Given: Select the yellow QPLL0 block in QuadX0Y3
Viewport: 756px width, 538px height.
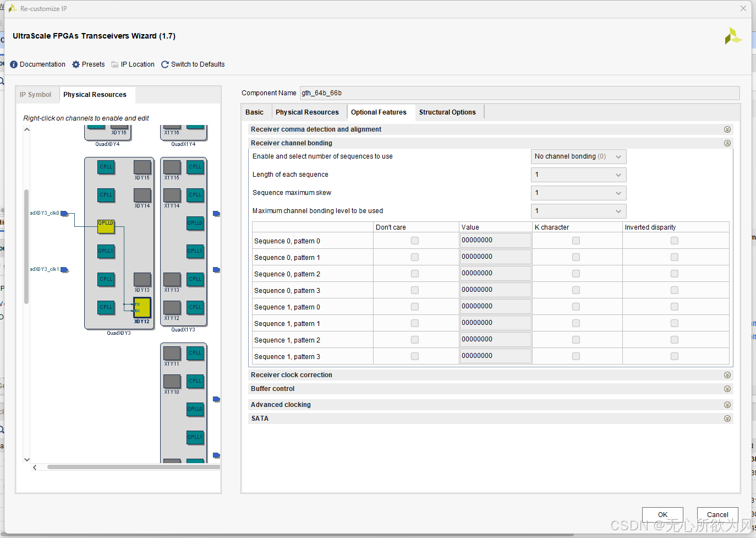Looking at the screenshot, I should point(106,226).
